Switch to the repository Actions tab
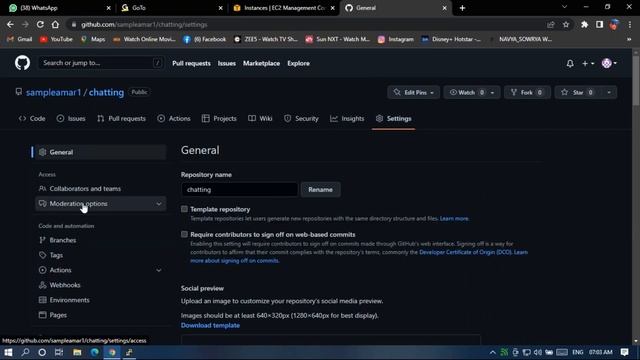 [x=174, y=118]
